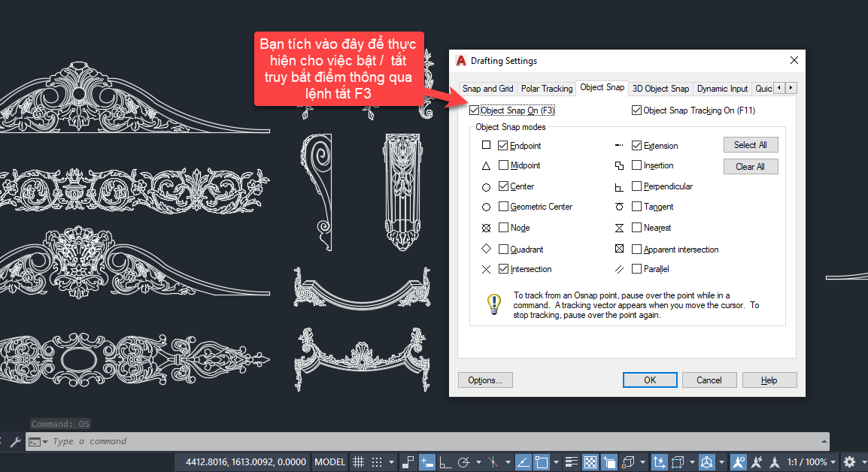Open Gizmo type dropdown arrow

(721, 462)
